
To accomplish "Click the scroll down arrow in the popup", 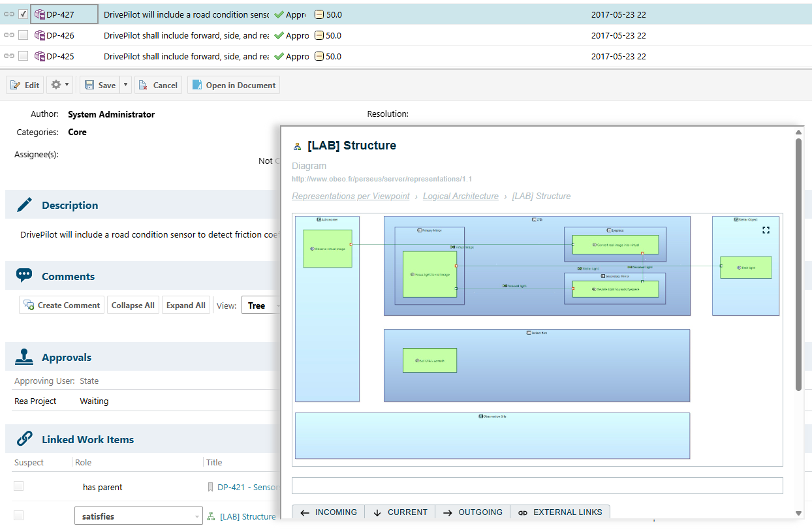I will tap(798, 513).
